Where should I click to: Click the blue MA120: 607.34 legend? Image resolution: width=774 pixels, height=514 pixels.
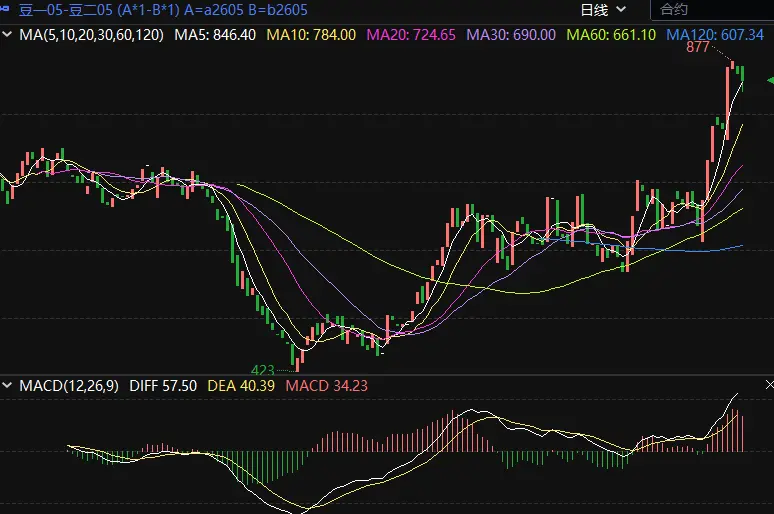click(x=714, y=35)
